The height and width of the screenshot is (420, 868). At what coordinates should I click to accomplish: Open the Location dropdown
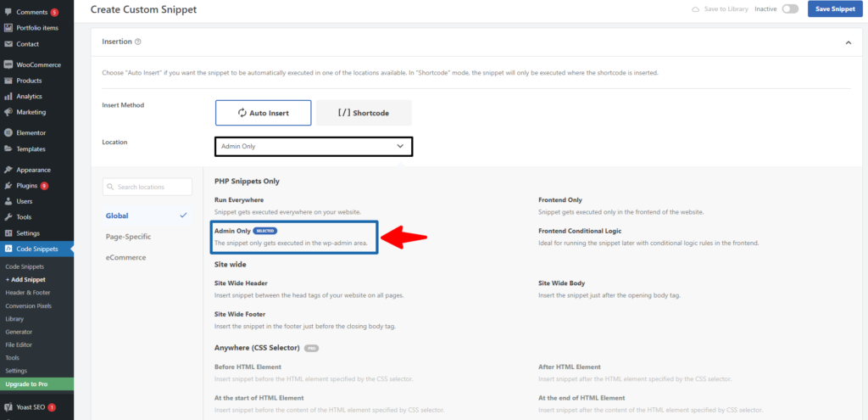click(x=313, y=147)
